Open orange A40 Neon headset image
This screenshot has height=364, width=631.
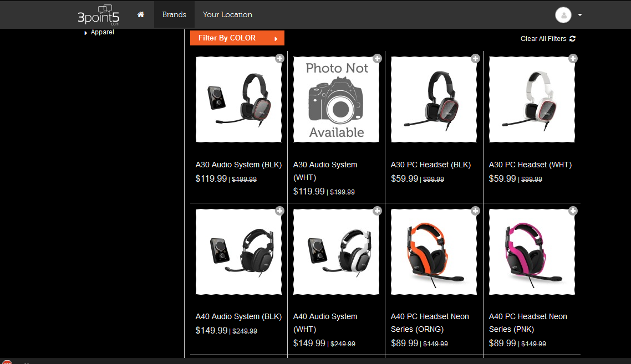(434, 252)
